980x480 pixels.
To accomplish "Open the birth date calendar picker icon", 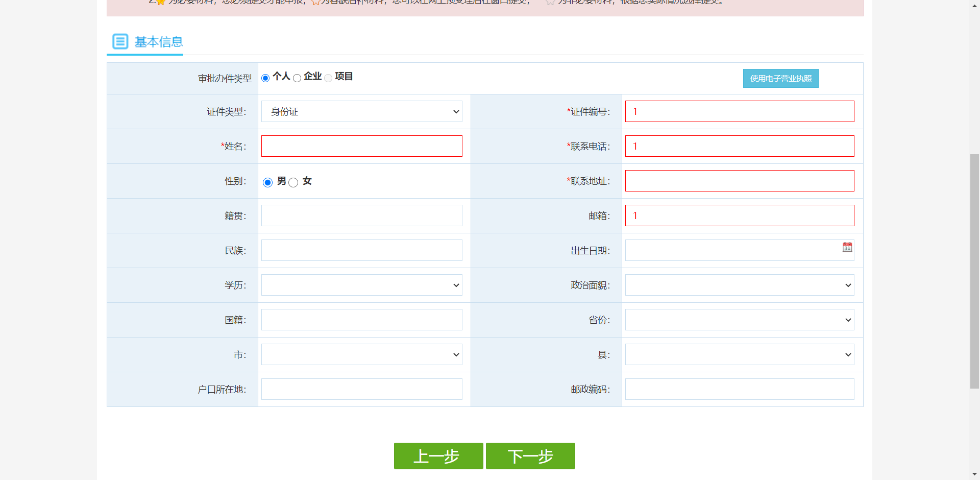I will [847, 247].
